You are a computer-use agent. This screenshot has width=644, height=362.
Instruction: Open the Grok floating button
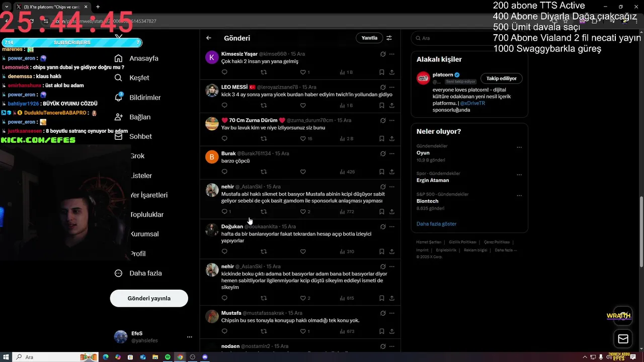pyautogui.click(x=623, y=316)
